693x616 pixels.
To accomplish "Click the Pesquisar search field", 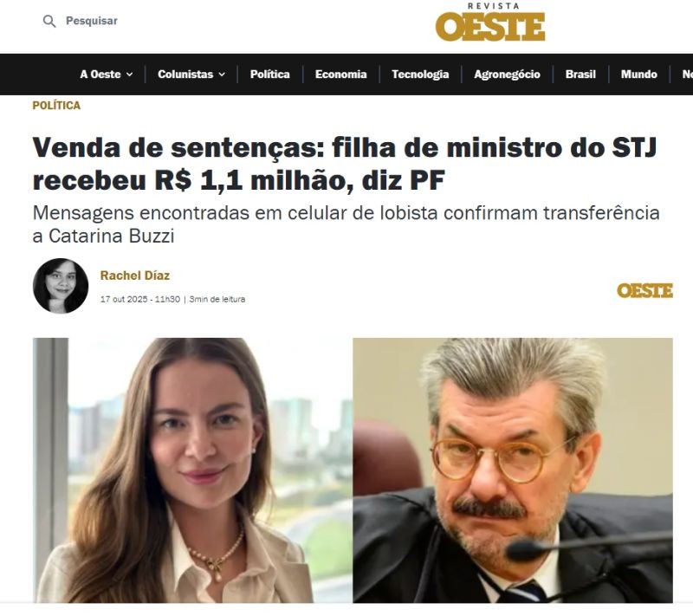I will [92, 21].
